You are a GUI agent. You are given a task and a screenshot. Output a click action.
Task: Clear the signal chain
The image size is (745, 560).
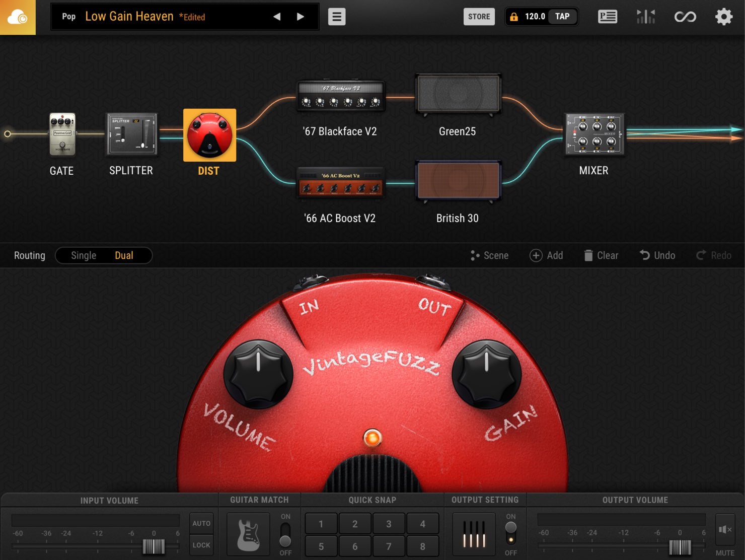[x=601, y=255]
